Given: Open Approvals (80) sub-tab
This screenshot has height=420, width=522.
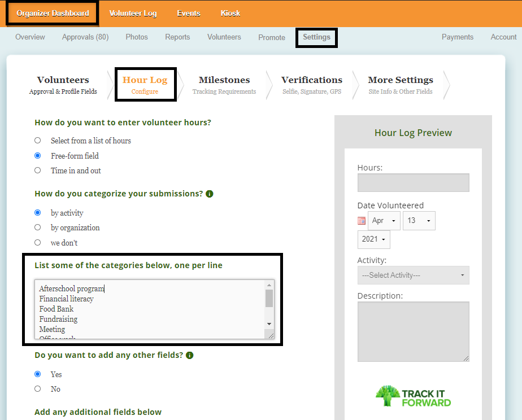Looking at the screenshot, I should (x=85, y=37).
